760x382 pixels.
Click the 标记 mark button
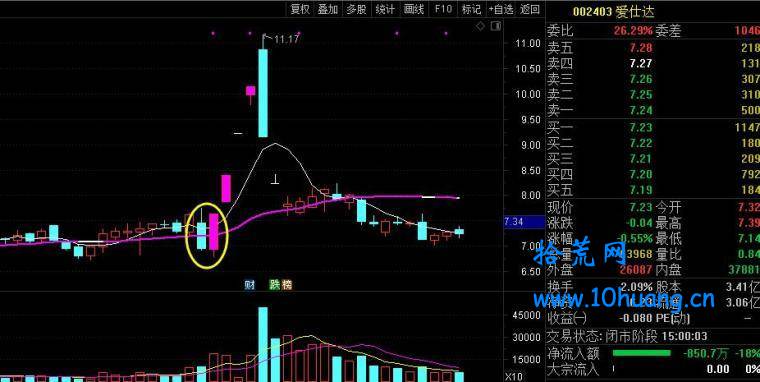tap(471, 9)
